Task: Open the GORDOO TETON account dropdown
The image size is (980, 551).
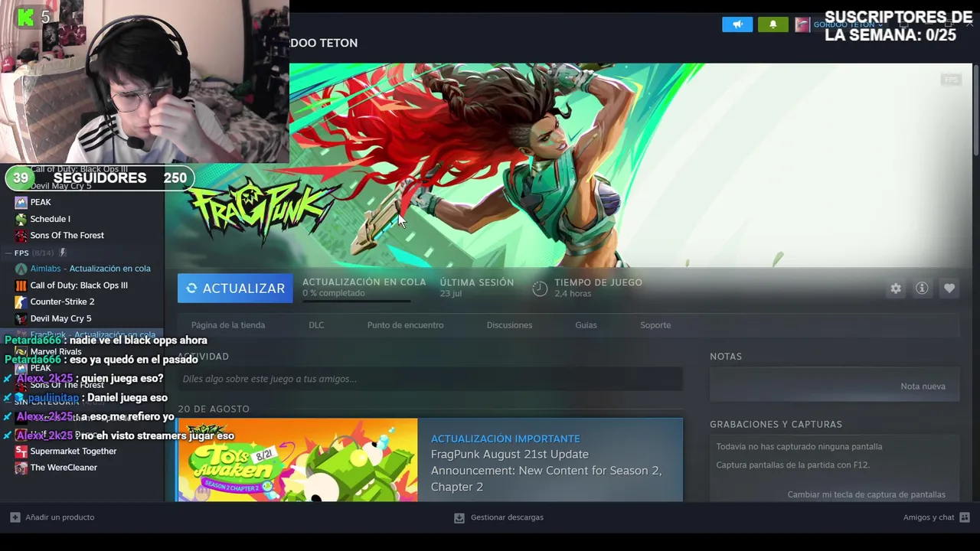Action: [x=848, y=24]
